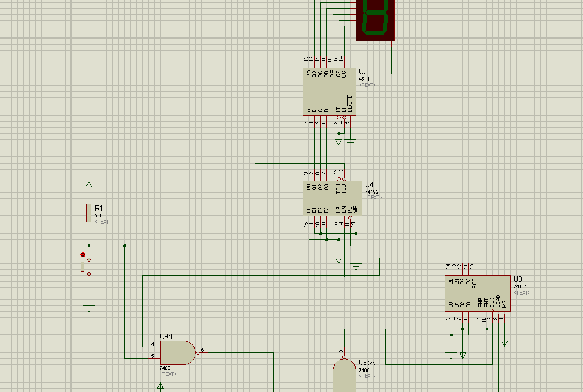Click the blue crosshair marker on the wire
Image resolution: width=583 pixels, height=392 pixels.
point(368,276)
